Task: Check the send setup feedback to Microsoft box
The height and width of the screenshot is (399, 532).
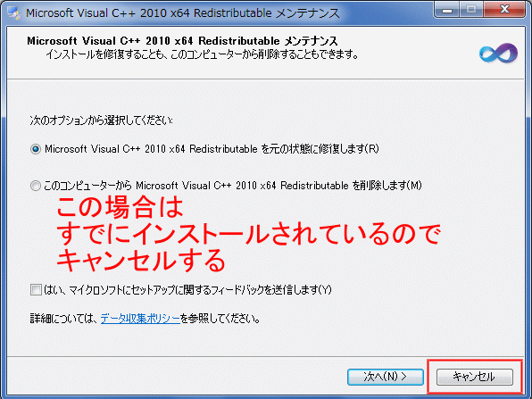Action: click(x=36, y=290)
